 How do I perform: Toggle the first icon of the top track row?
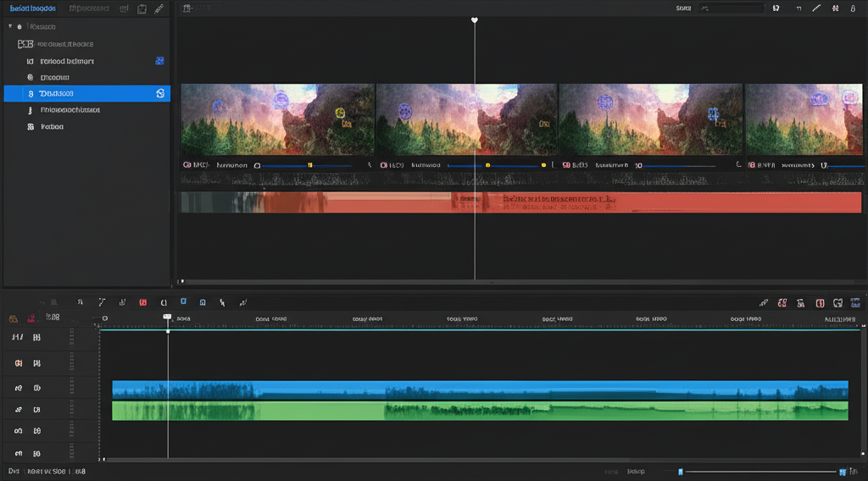[x=17, y=337]
